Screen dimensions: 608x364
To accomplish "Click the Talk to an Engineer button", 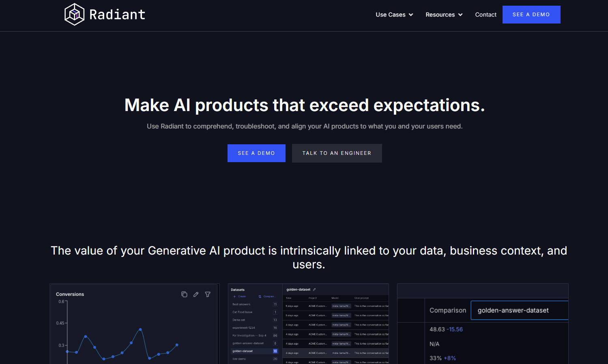I will pos(337,153).
